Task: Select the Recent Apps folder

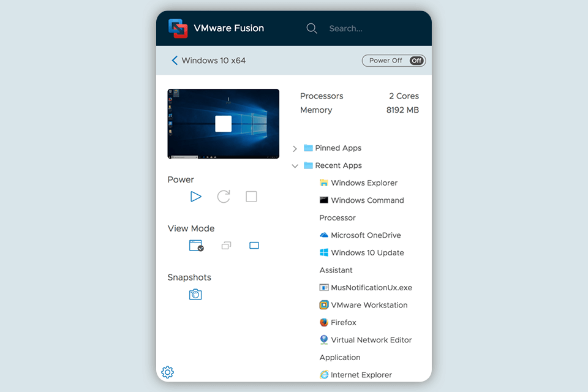Action: click(333, 165)
